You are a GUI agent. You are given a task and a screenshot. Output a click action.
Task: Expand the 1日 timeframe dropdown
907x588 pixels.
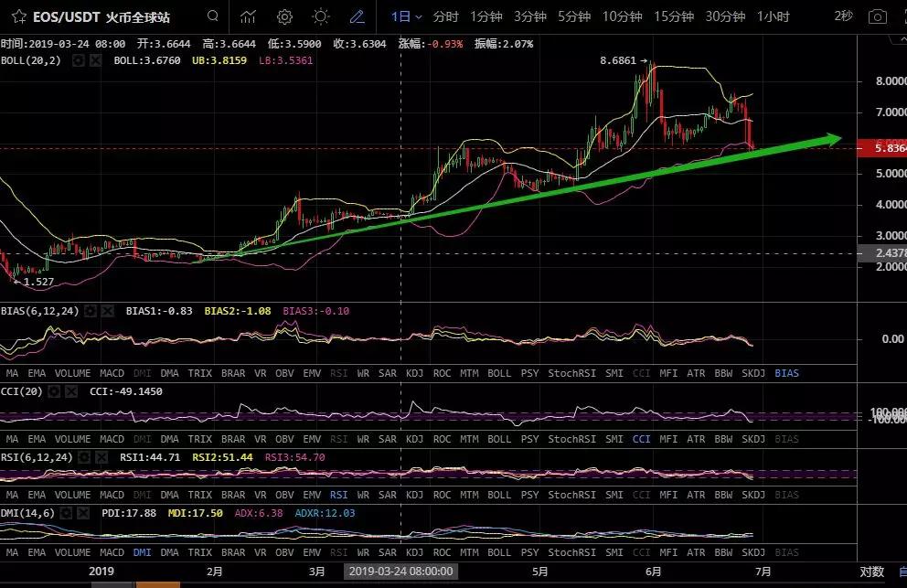(407, 16)
